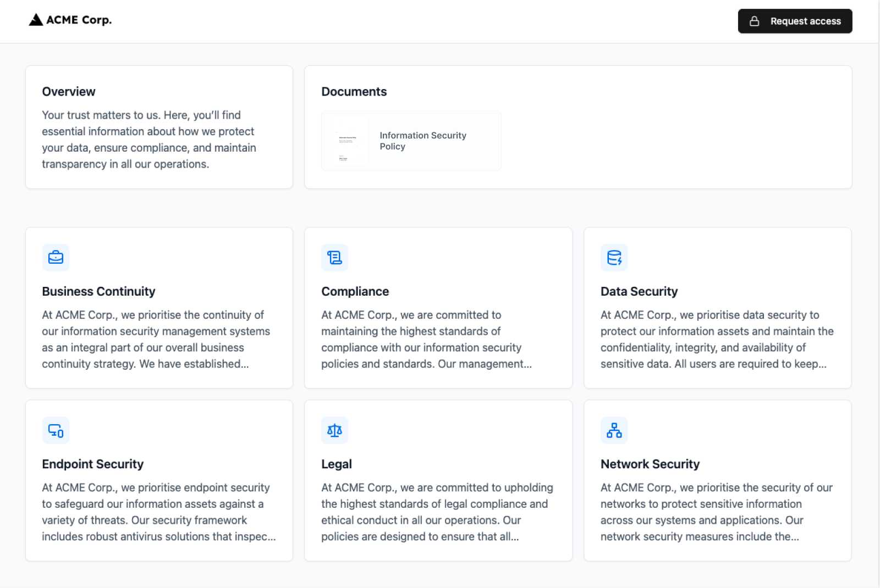Click the lock icon in Request access
This screenshot has width=880, height=588.
(755, 21)
